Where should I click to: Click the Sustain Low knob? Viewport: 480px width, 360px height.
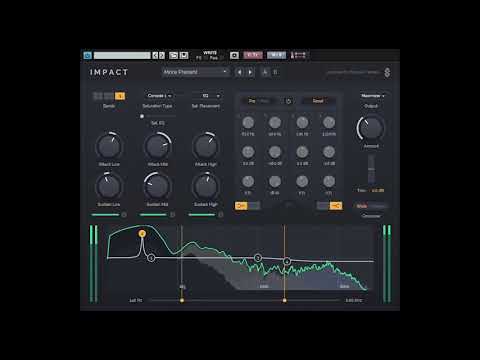click(x=109, y=186)
